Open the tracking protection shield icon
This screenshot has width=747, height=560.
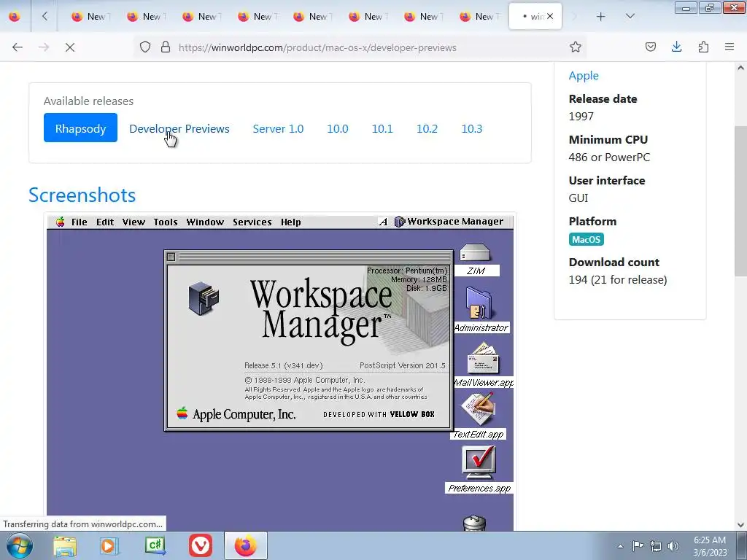click(145, 47)
